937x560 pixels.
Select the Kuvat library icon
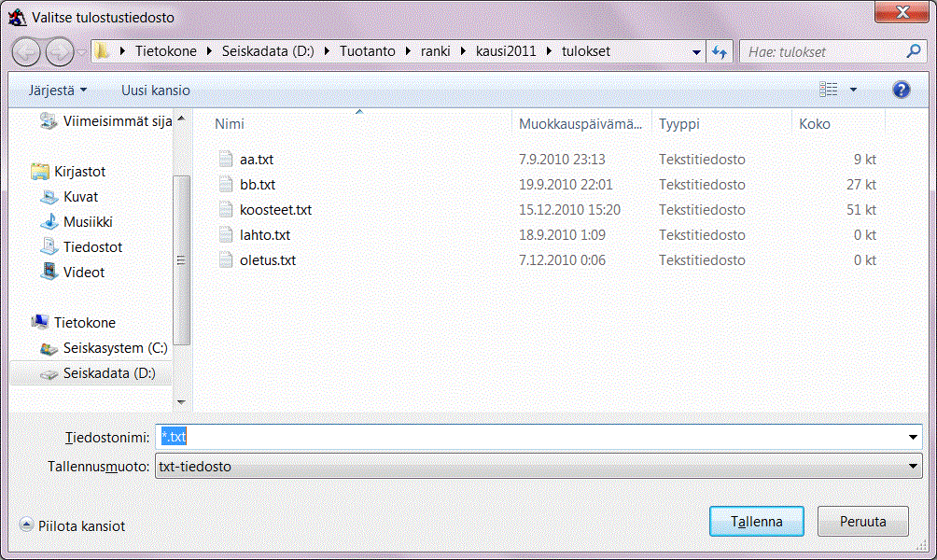(49, 197)
